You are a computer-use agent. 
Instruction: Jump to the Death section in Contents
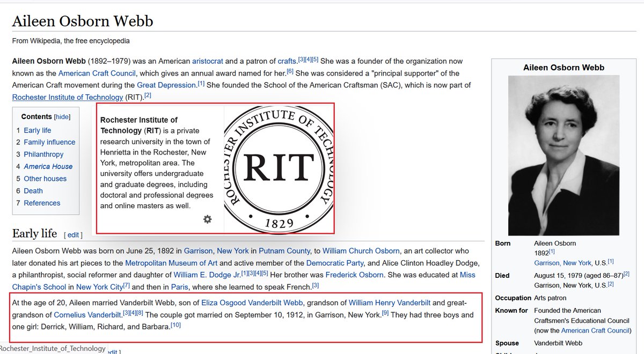point(33,191)
